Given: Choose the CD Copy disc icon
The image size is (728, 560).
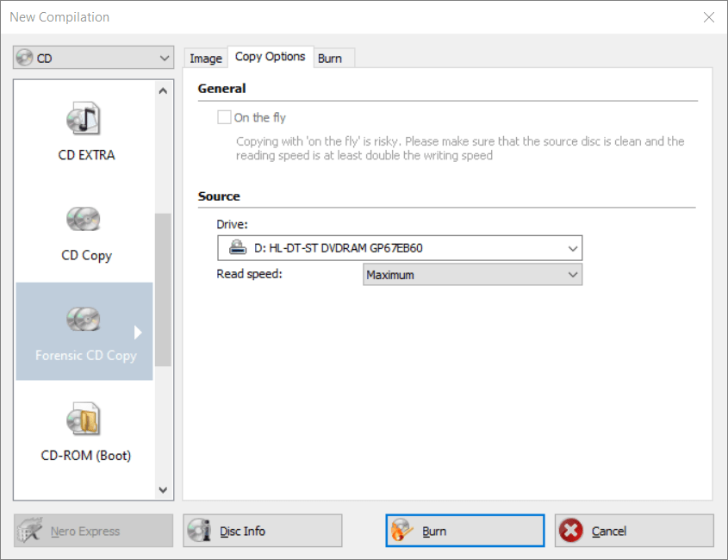Looking at the screenshot, I should (x=84, y=220).
